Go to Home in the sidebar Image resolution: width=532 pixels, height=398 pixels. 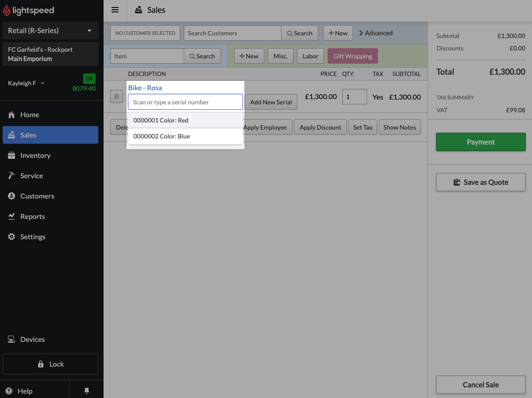[x=50, y=115]
